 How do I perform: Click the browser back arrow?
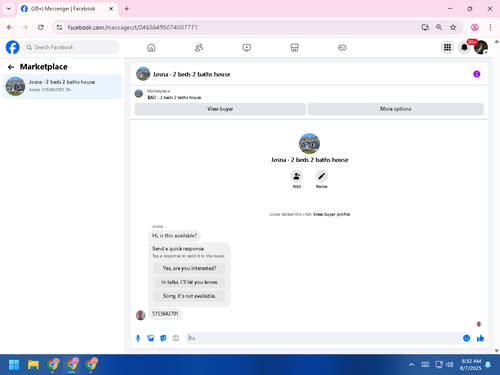click(x=10, y=27)
